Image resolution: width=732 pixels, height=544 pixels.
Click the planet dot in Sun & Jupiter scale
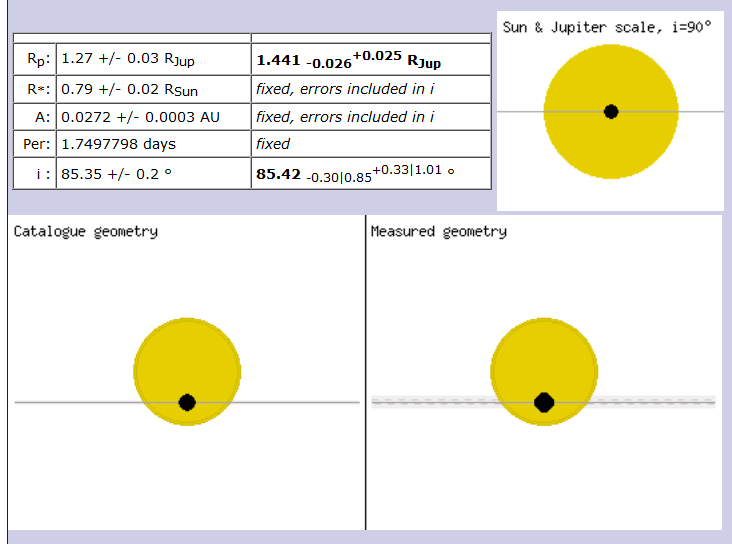[611, 111]
